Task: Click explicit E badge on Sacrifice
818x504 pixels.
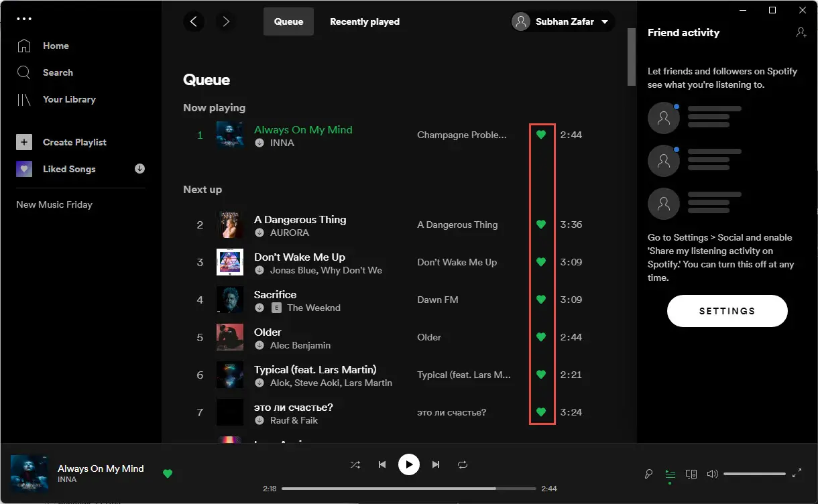Action: [x=276, y=308]
